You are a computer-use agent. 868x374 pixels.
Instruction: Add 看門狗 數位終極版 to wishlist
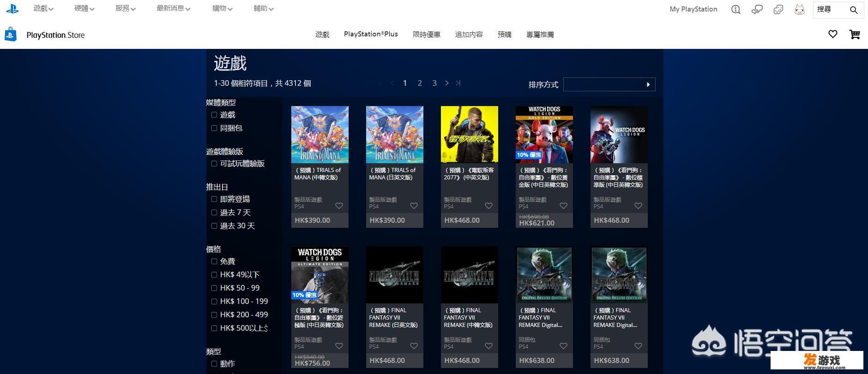click(339, 346)
